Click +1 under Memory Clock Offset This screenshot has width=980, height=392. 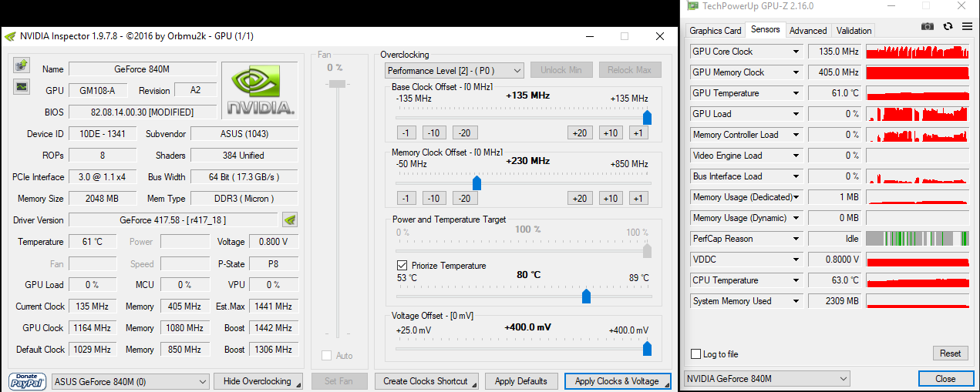pos(638,198)
